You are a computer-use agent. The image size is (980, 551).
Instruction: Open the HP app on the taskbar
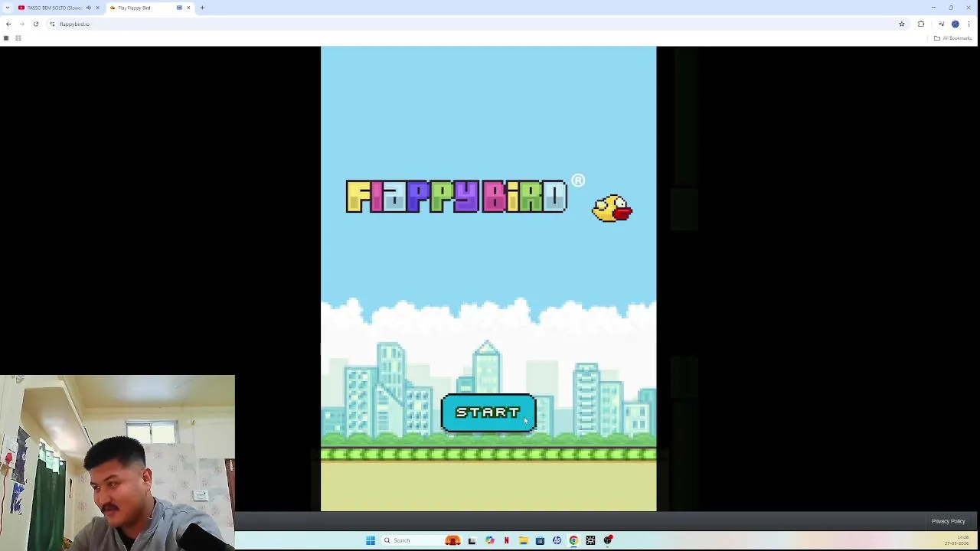click(x=557, y=540)
